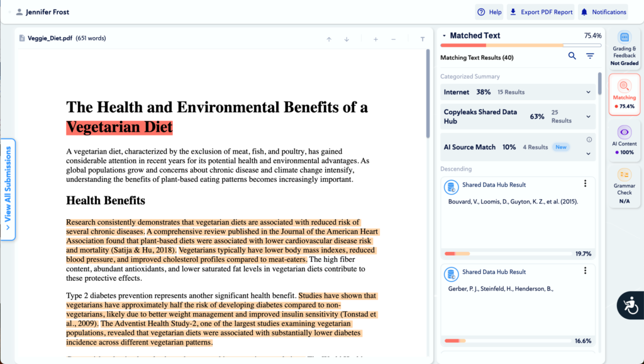Expand the AI Source Match category

coord(589,154)
